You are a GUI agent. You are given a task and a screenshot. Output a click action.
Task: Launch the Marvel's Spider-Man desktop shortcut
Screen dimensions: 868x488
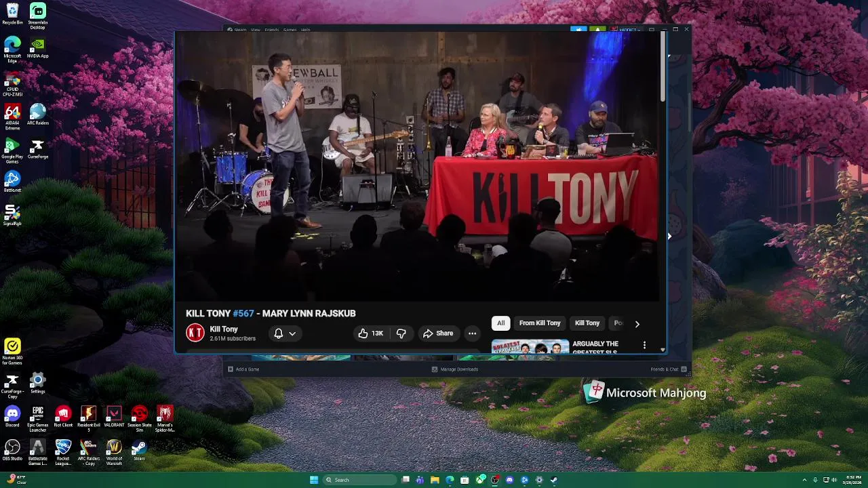pyautogui.click(x=165, y=419)
